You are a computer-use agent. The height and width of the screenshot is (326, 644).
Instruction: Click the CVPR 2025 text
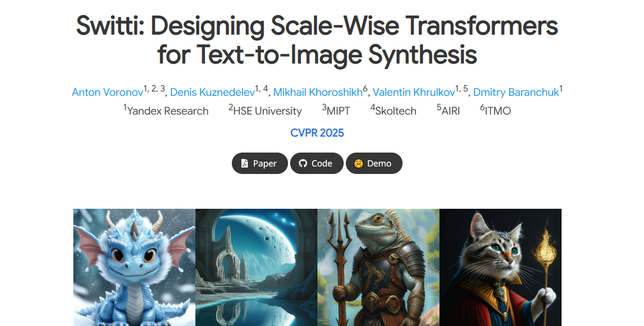pyautogui.click(x=317, y=133)
